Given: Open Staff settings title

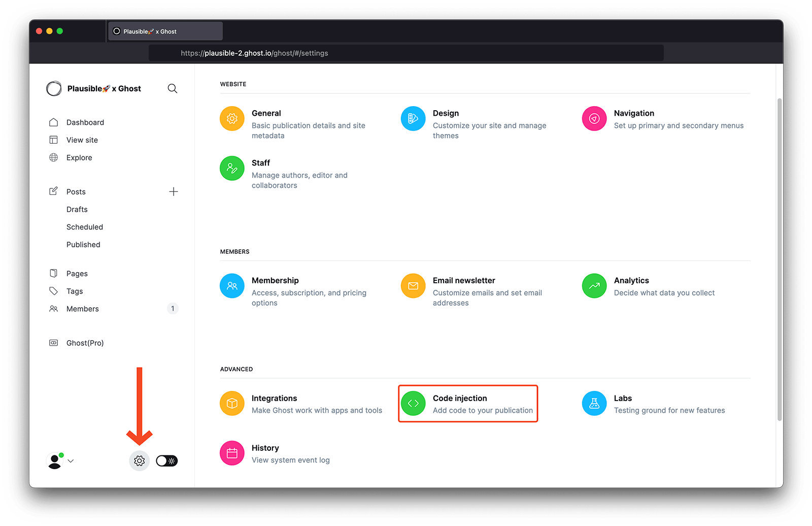Looking at the screenshot, I should click(x=261, y=163).
